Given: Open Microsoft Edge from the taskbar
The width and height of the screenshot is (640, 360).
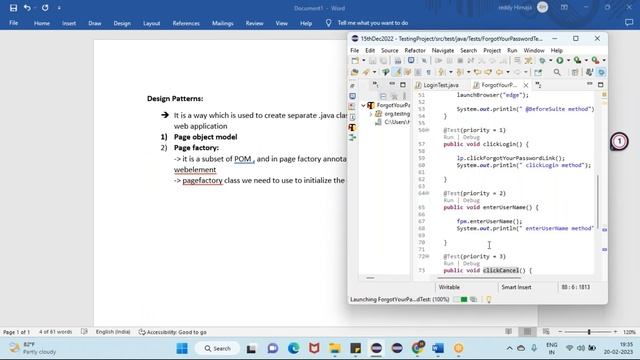Looking at the screenshot, I should (x=293, y=348).
